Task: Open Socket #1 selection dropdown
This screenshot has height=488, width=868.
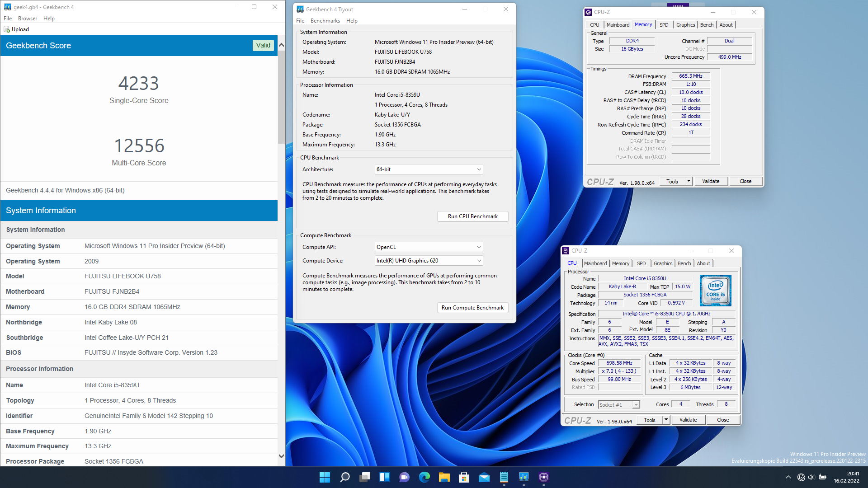Action: point(619,405)
